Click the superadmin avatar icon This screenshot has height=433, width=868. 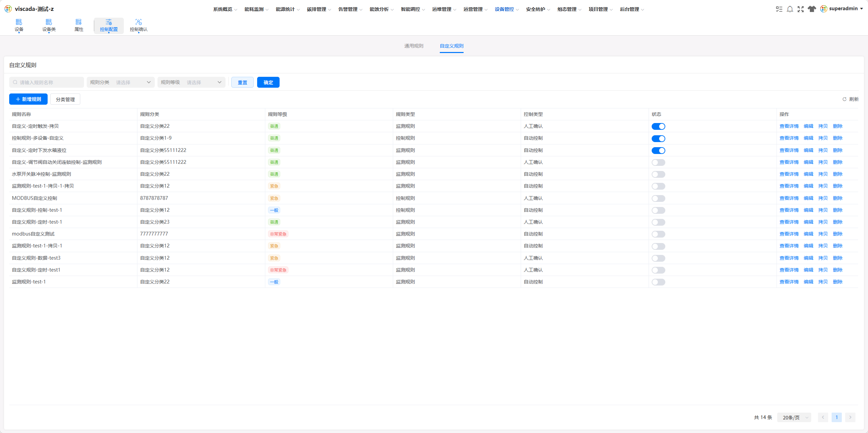(x=823, y=9)
